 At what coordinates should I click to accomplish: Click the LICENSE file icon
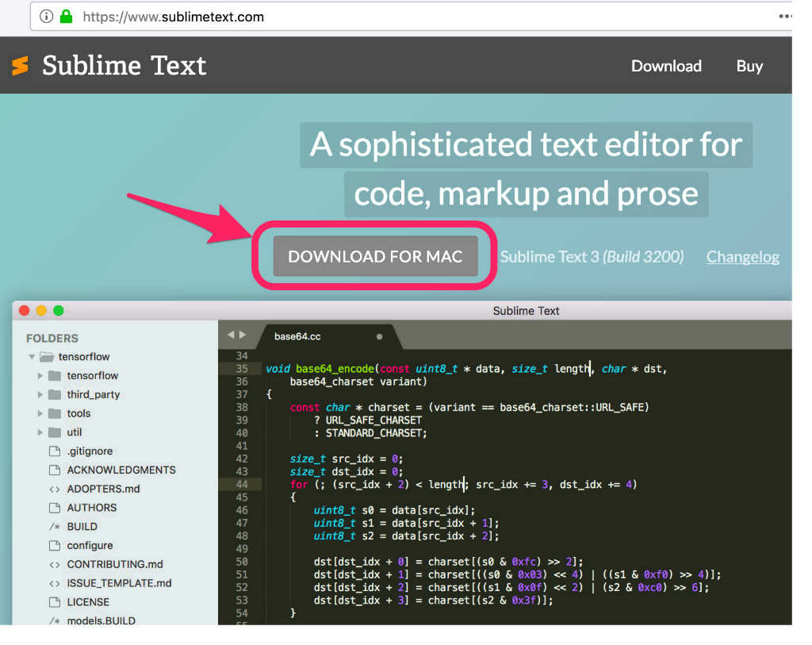(55, 602)
